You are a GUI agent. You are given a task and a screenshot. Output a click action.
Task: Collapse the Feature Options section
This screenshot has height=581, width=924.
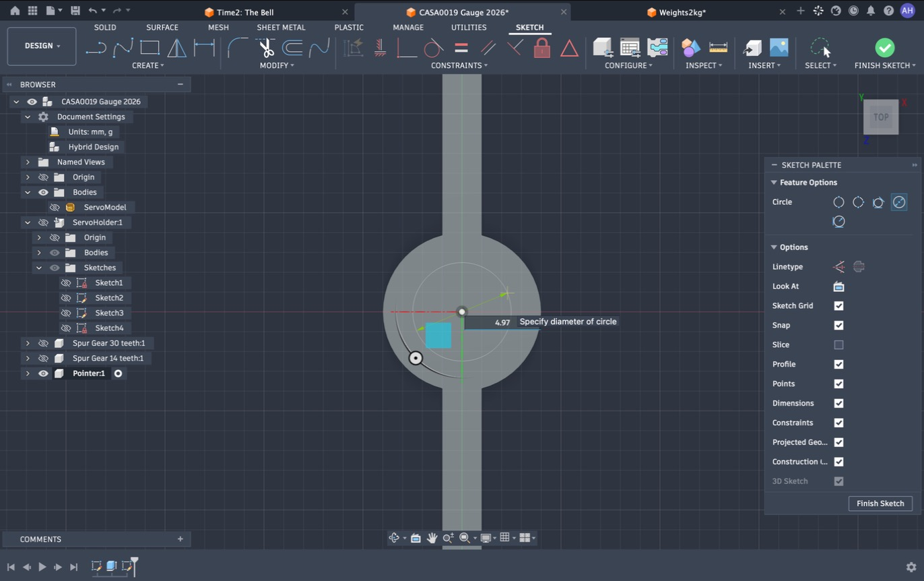pos(774,183)
